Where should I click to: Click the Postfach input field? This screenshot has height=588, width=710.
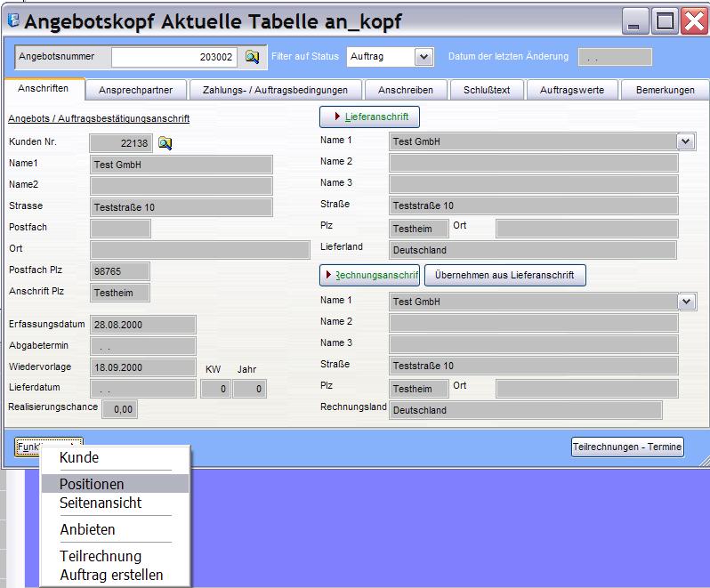120,229
